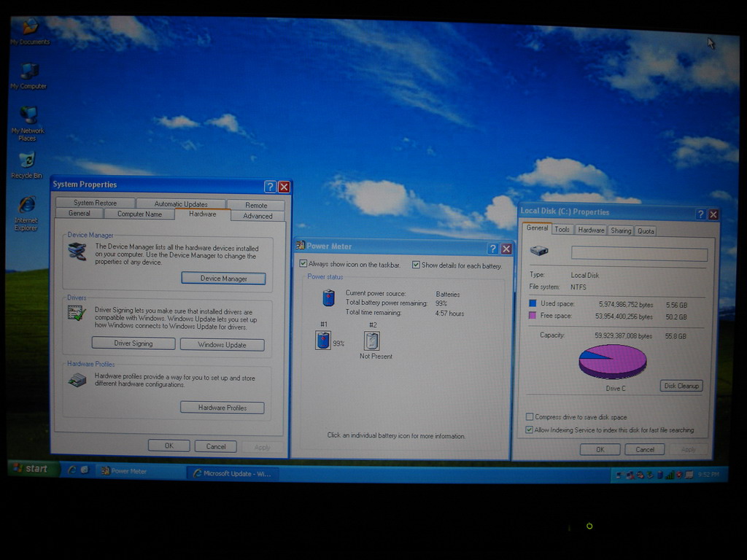Click the Hardware Profiles button
Image resolution: width=747 pixels, height=560 pixels.
point(222,408)
